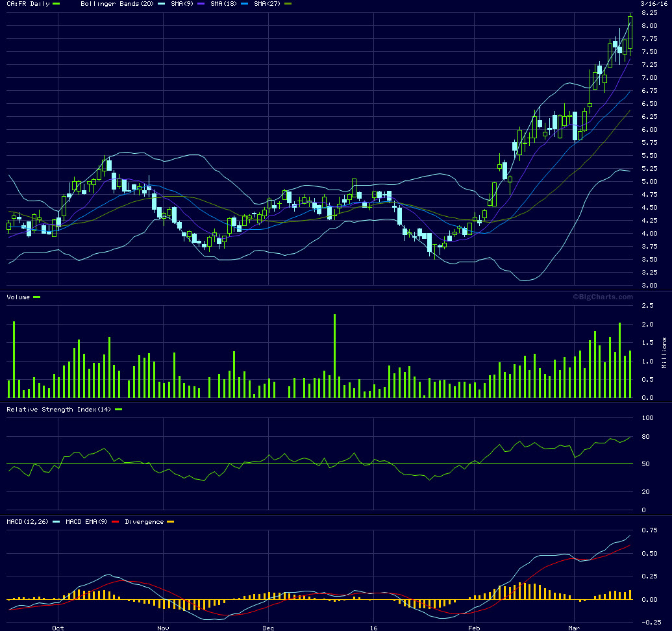672x631 pixels.
Task: Click the RSI 50 axis value
Action: point(645,464)
